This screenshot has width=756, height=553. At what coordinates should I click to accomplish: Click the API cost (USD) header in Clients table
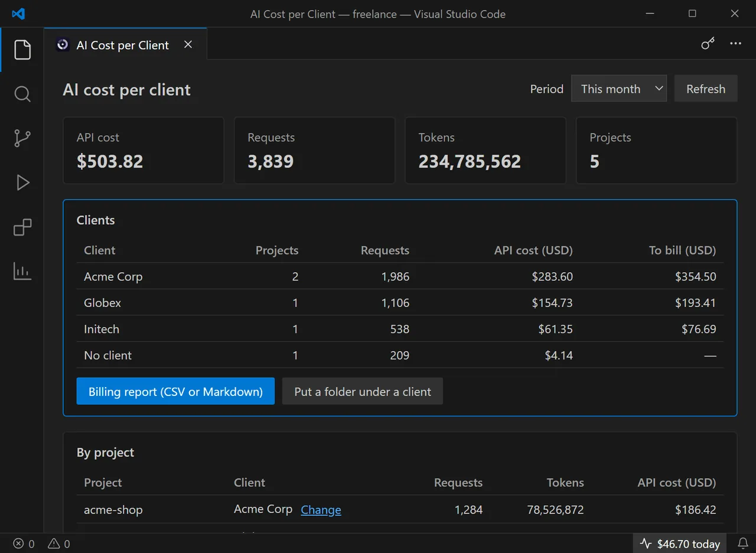point(533,250)
